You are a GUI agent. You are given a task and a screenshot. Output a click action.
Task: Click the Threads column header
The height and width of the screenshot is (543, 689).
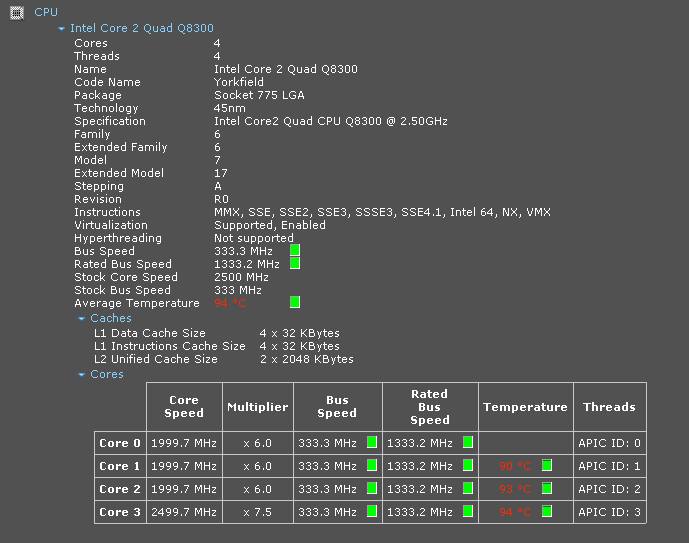pos(609,407)
